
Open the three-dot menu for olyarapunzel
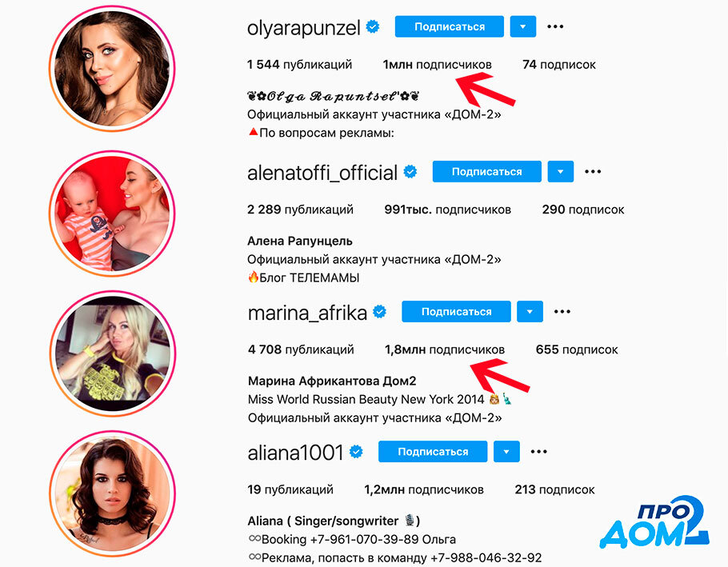[555, 27]
